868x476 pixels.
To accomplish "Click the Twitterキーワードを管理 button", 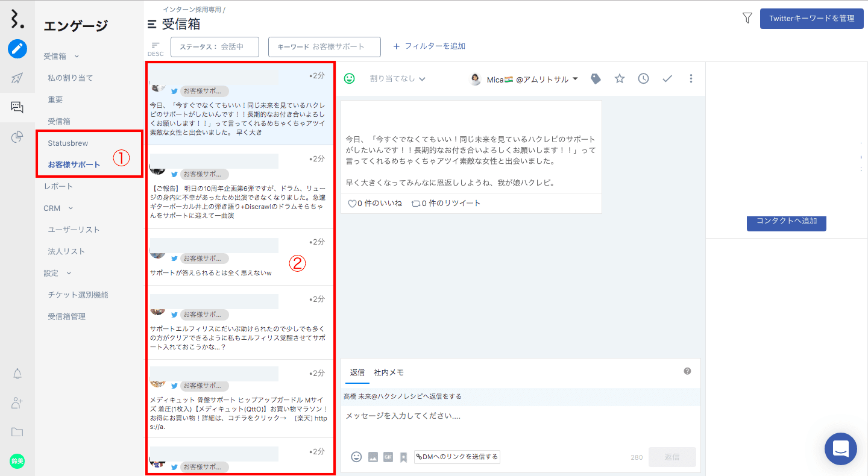I will (x=811, y=19).
